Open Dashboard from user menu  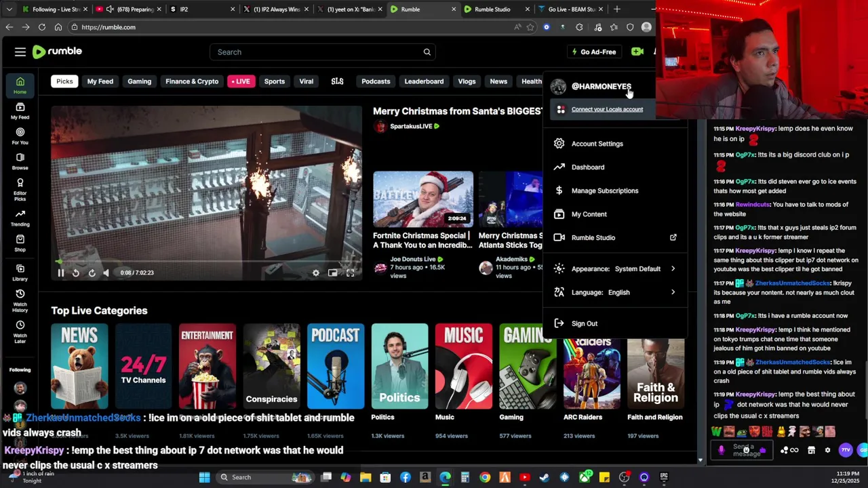[x=616, y=167]
